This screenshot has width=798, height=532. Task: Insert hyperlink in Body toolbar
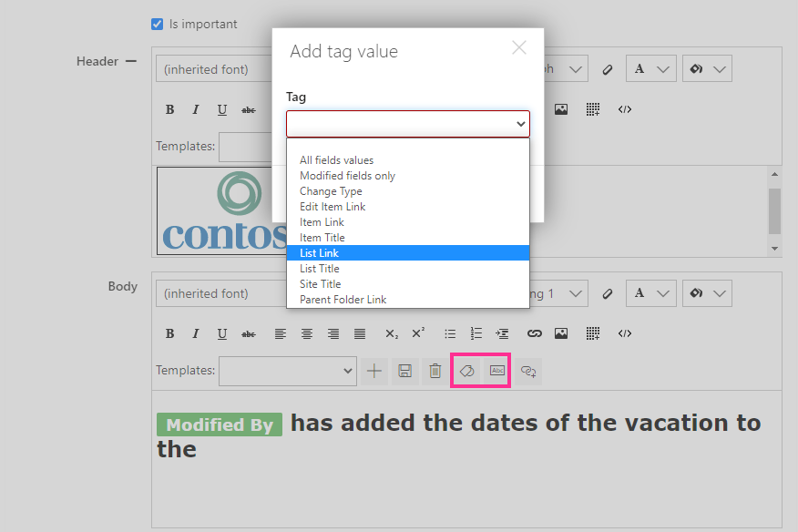pyautogui.click(x=535, y=333)
